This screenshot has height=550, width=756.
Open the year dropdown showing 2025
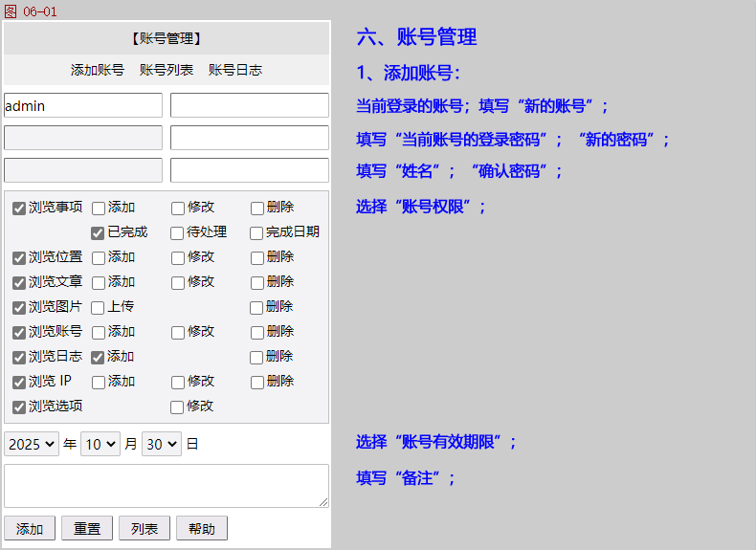(x=32, y=445)
